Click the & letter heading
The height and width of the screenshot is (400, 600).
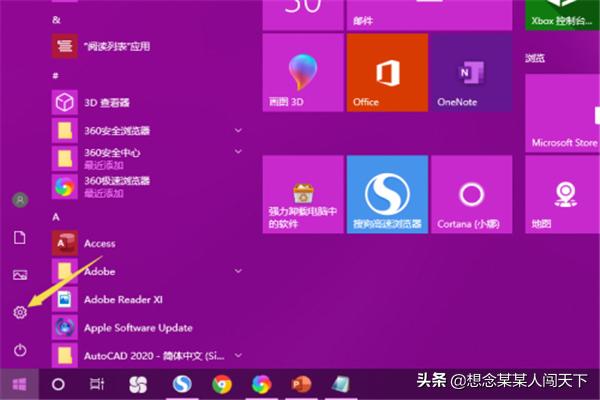pyautogui.click(x=56, y=20)
